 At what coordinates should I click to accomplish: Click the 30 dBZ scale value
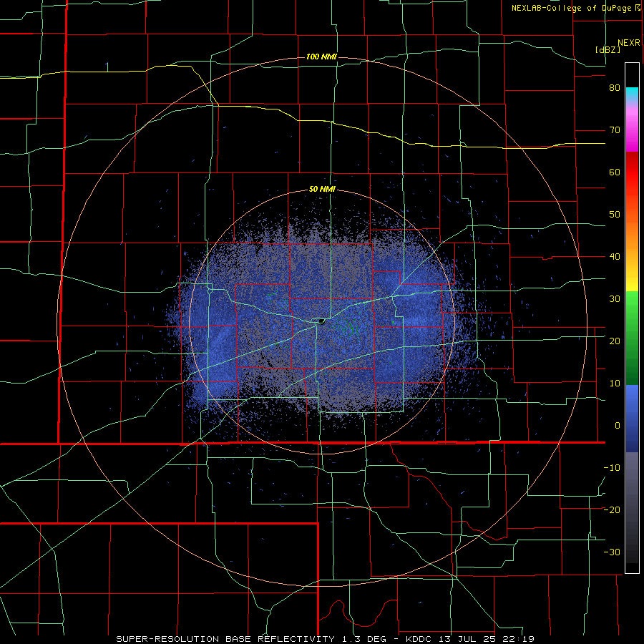tap(615, 299)
